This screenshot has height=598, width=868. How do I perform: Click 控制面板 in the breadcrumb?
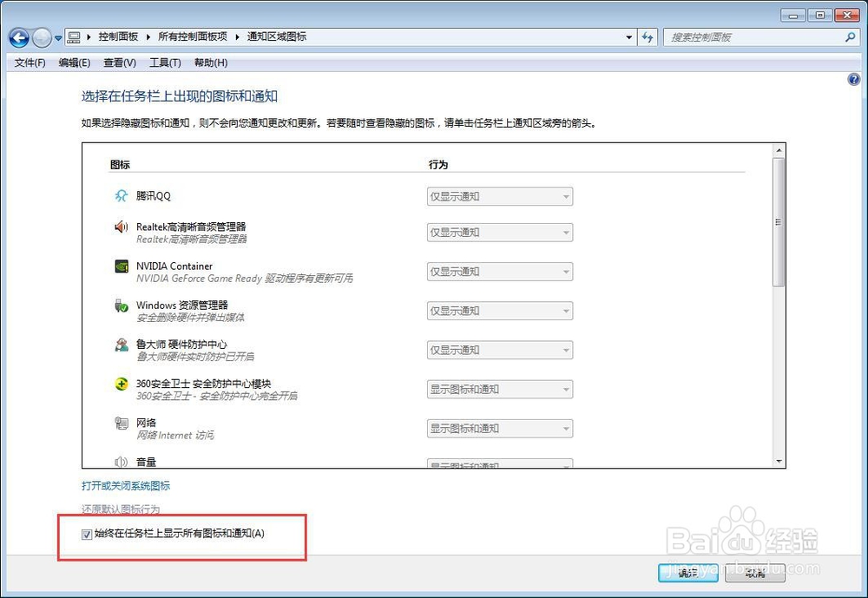[118, 36]
